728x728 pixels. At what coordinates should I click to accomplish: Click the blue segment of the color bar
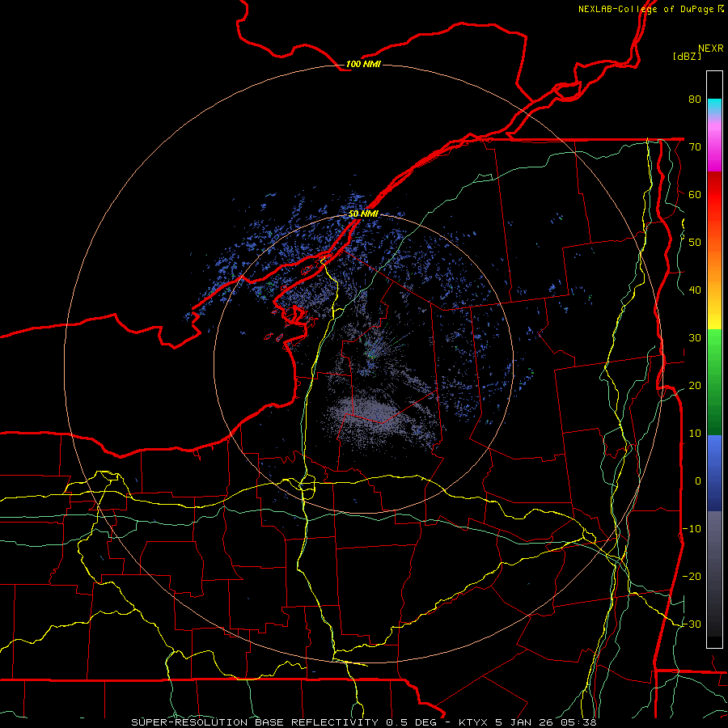(x=714, y=472)
